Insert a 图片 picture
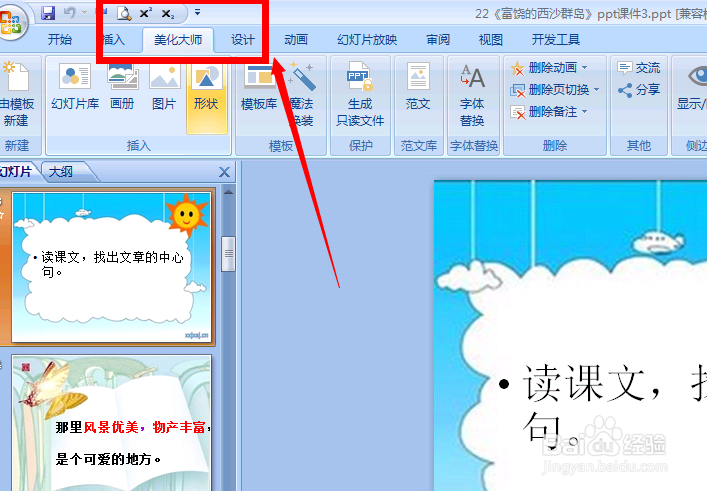 [164, 87]
